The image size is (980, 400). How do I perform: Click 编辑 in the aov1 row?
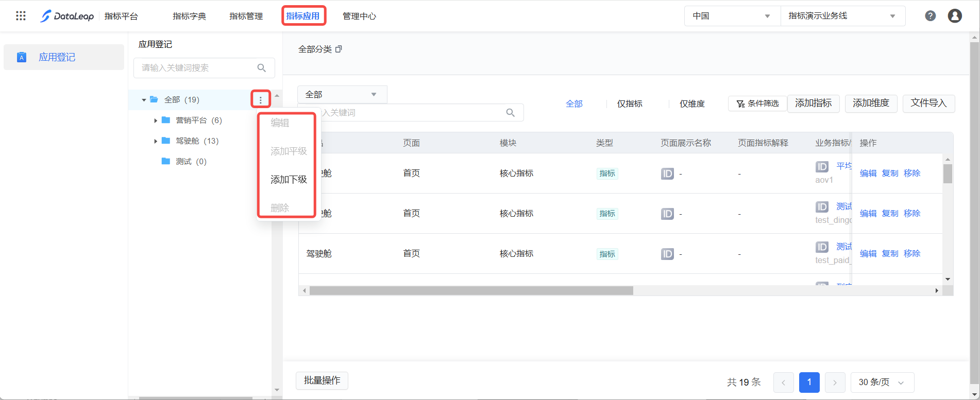868,173
